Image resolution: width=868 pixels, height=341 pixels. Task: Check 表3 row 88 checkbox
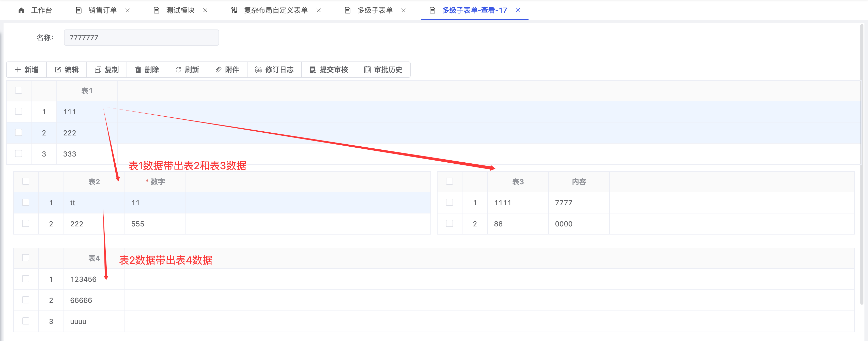449,223
